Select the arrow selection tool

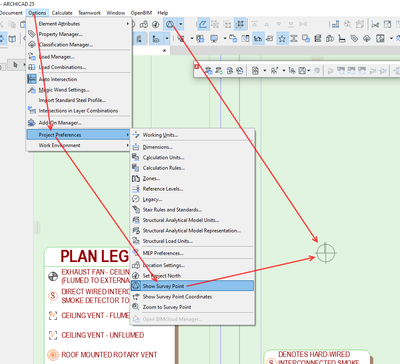(x=15, y=65)
